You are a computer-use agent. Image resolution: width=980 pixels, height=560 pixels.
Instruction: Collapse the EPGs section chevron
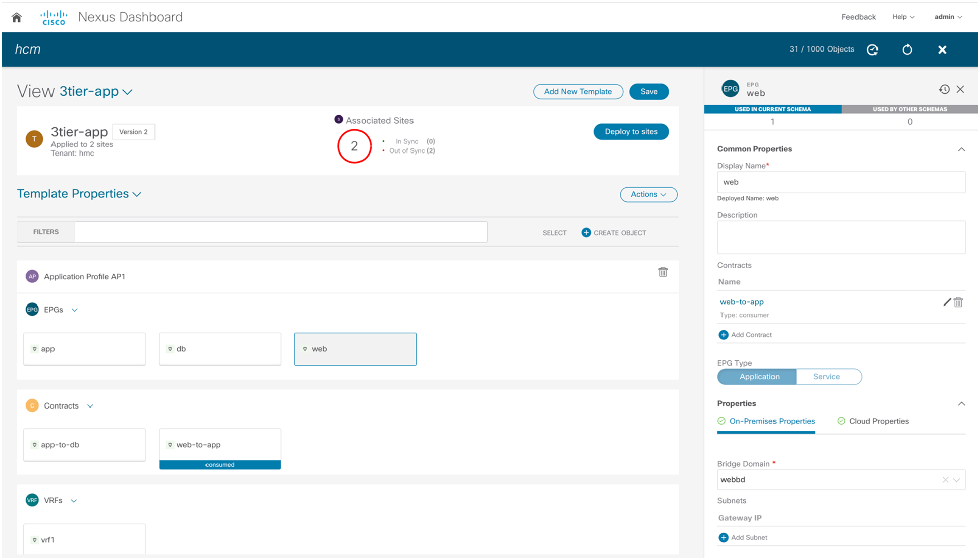[75, 310]
